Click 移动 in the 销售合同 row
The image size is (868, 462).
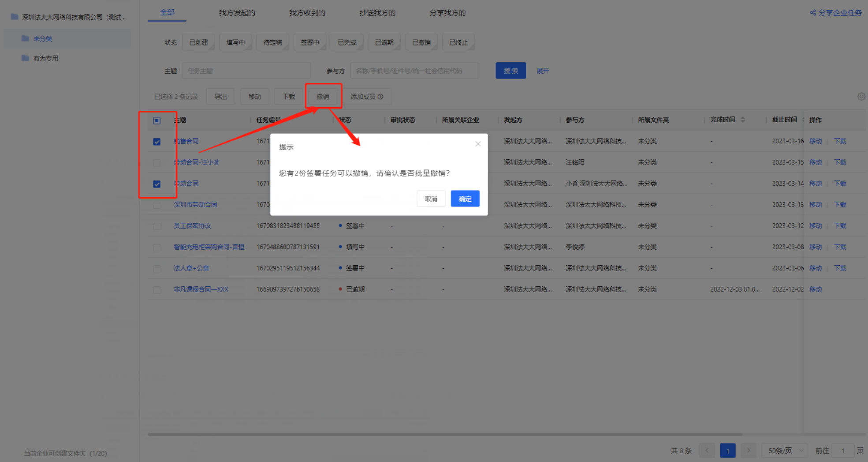816,141
